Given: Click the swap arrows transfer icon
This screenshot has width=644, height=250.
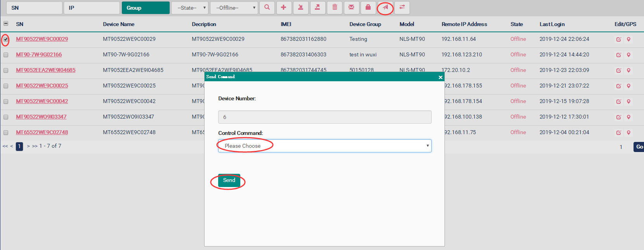Looking at the screenshot, I should click(x=402, y=8).
